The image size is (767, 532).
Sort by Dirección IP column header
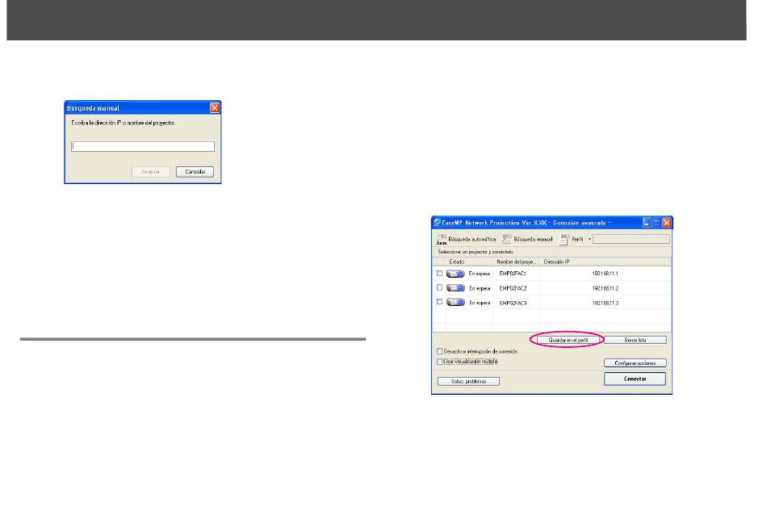tap(559, 262)
